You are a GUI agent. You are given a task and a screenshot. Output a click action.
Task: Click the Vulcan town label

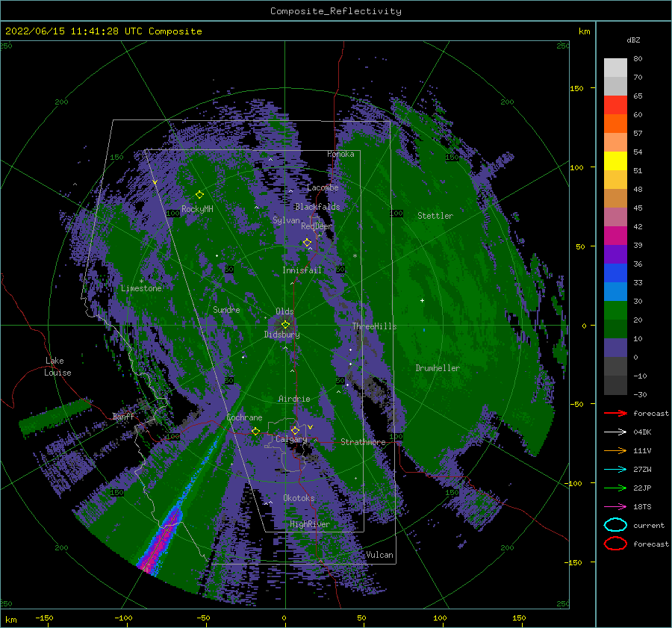click(379, 555)
